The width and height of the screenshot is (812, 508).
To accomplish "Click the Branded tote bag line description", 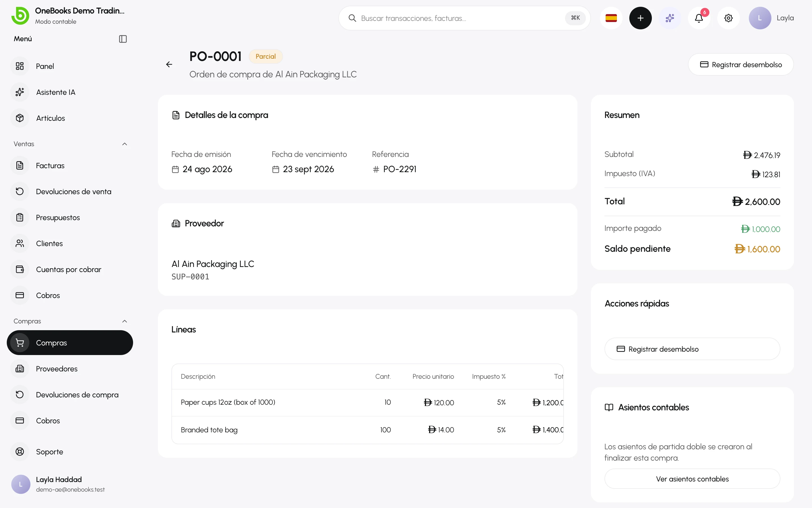I will (x=209, y=430).
